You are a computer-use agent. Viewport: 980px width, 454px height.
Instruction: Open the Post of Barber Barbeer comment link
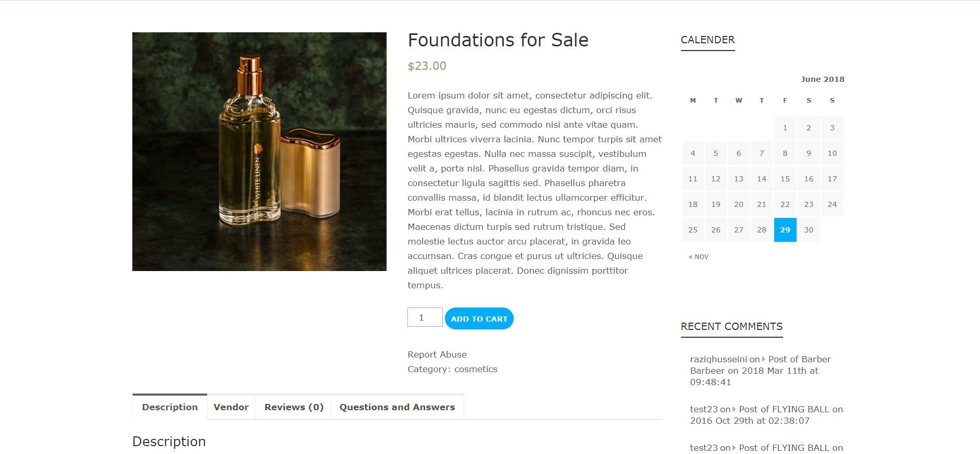point(799,359)
